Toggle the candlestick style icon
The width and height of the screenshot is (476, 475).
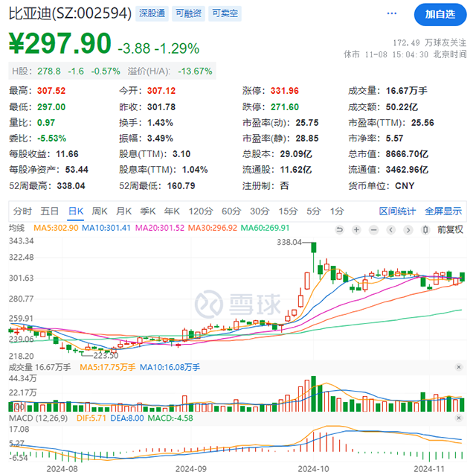coord(425,230)
